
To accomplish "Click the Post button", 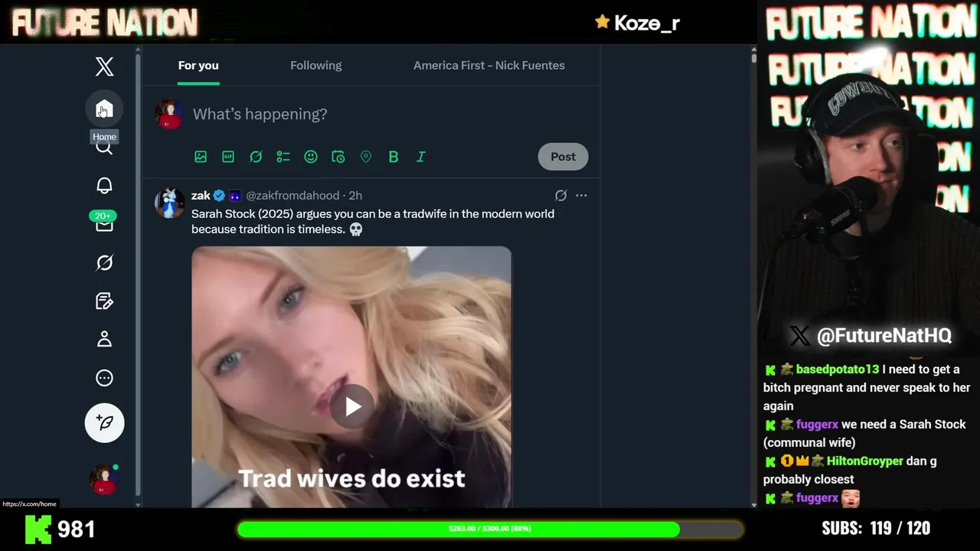I will click(563, 156).
